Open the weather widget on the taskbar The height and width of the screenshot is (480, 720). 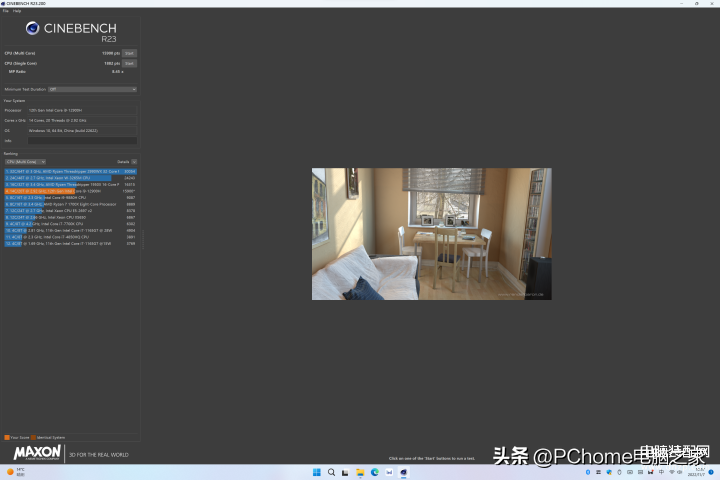pos(15,472)
